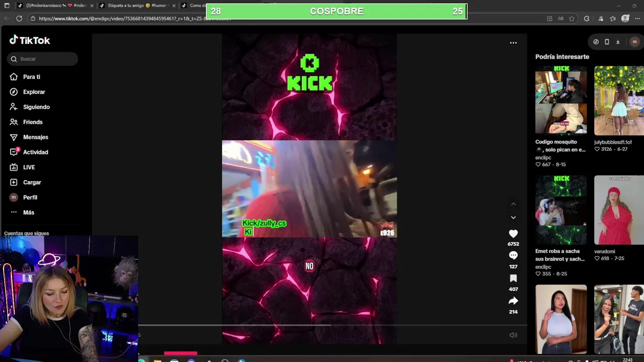Screen dimensions: 644x362
Task: Open the woman in white top thumbnail
Action: tap(561, 319)
